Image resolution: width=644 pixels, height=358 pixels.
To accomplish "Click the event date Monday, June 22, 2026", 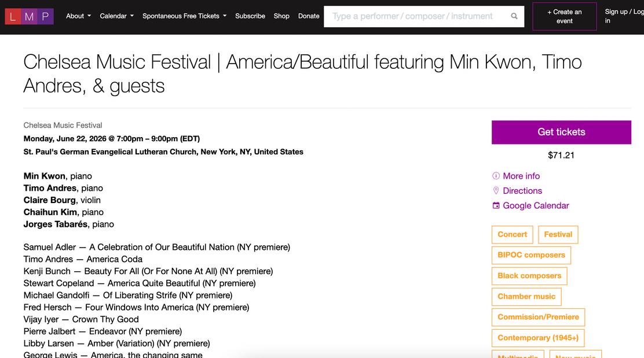I will pos(65,139).
